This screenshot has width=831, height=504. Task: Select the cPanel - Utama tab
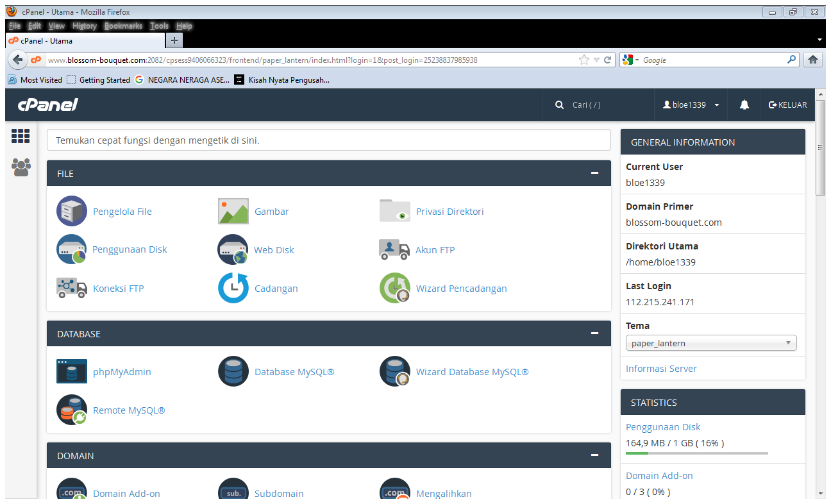coord(85,40)
